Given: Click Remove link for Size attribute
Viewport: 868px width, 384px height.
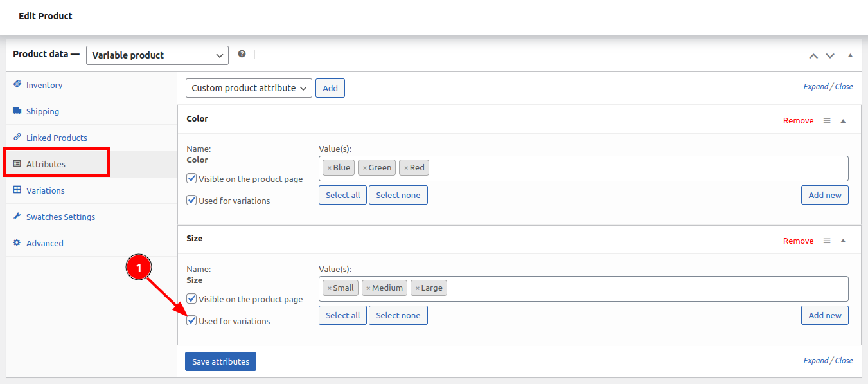Looking at the screenshot, I should pyautogui.click(x=798, y=241).
